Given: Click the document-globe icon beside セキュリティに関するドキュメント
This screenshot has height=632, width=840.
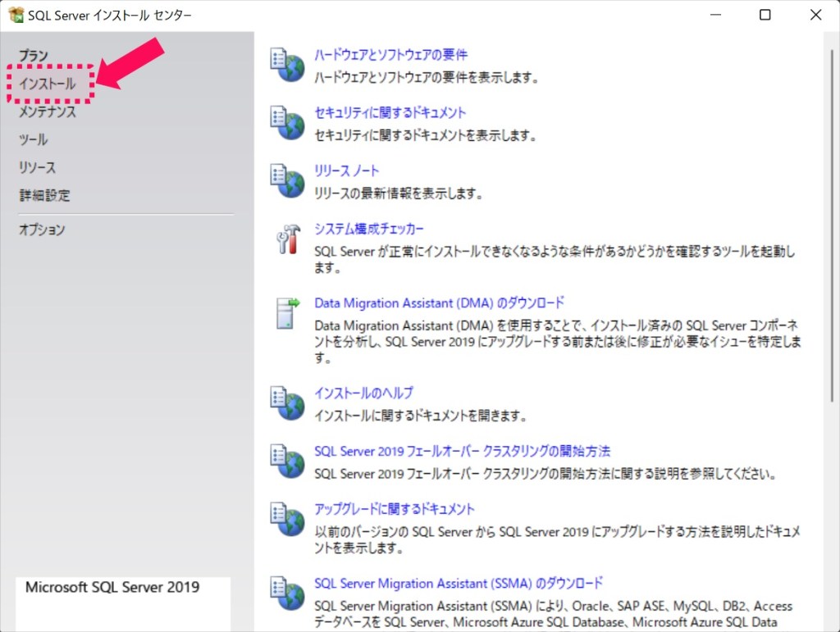Looking at the screenshot, I should [x=287, y=122].
